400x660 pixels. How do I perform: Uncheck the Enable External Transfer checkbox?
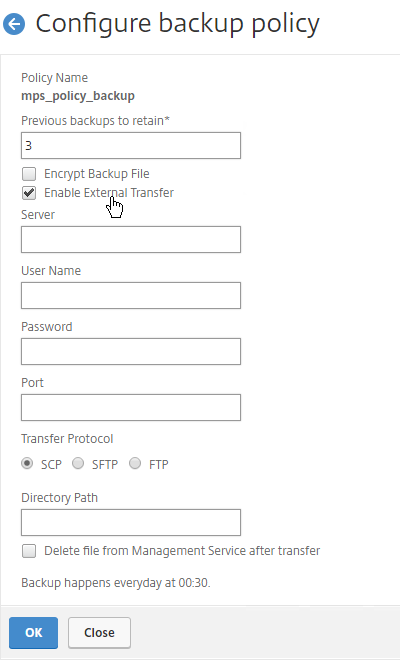coord(29,193)
